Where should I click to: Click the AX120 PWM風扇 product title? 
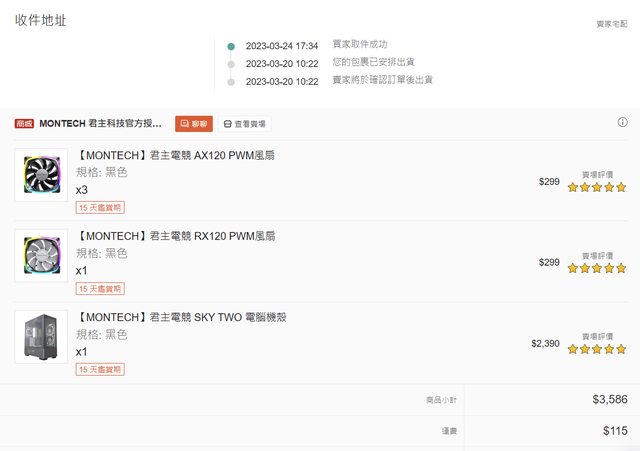pyautogui.click(x=176, y=155)
